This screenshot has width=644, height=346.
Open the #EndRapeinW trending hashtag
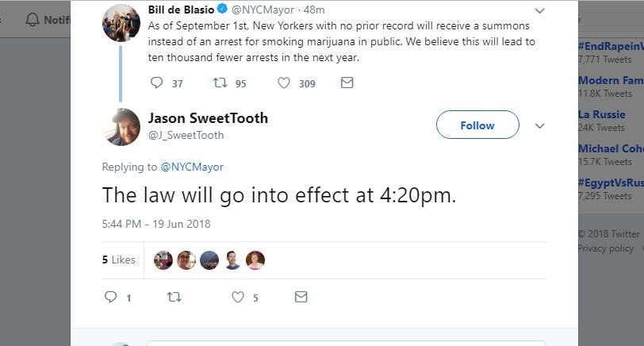click(610, 46)
